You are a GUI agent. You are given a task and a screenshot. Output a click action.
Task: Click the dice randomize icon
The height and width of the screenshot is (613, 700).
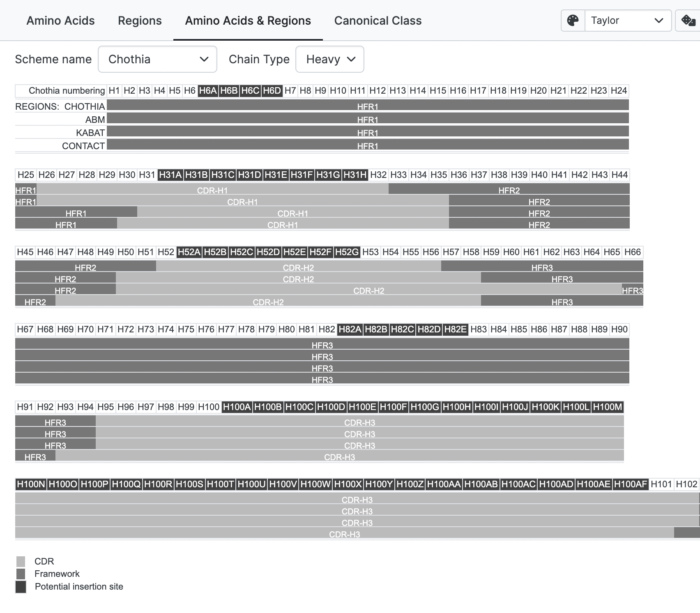coord(688,21)
